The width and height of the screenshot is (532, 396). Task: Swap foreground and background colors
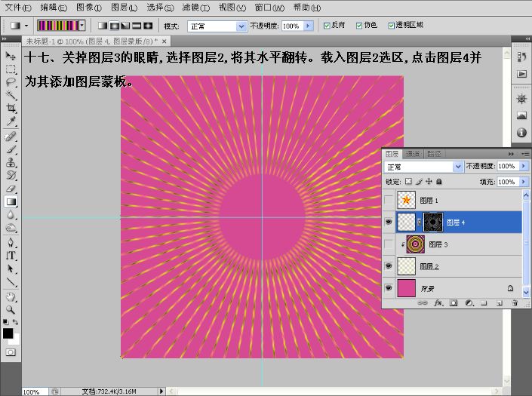[15, 322]
